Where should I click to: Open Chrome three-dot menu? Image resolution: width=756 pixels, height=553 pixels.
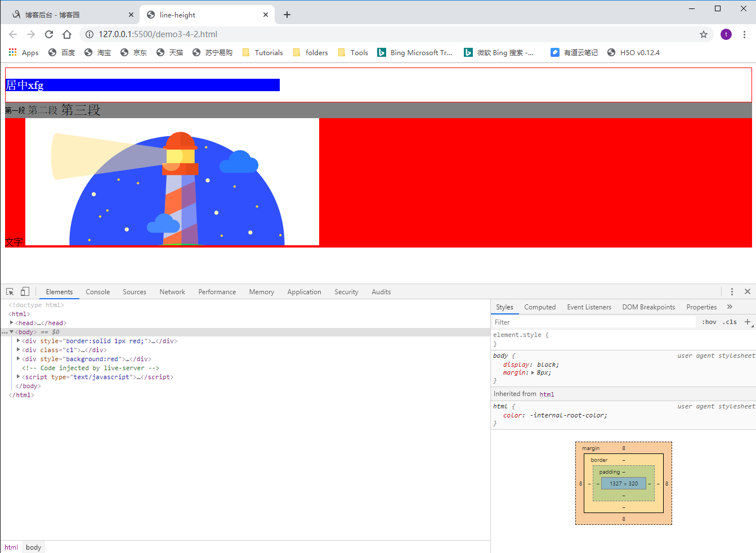click(x=744, y=34)
